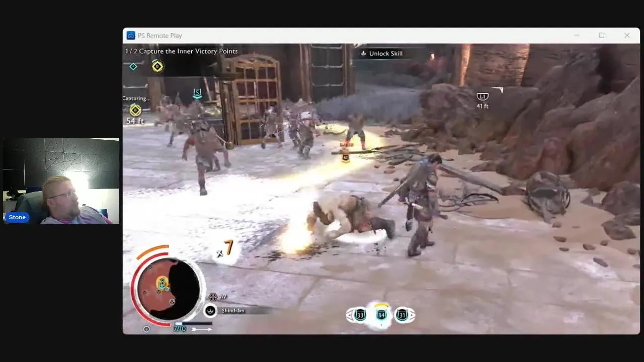Click the right arrow of follower selector
This screenshot has width=644, height=362.
point(413,316)
